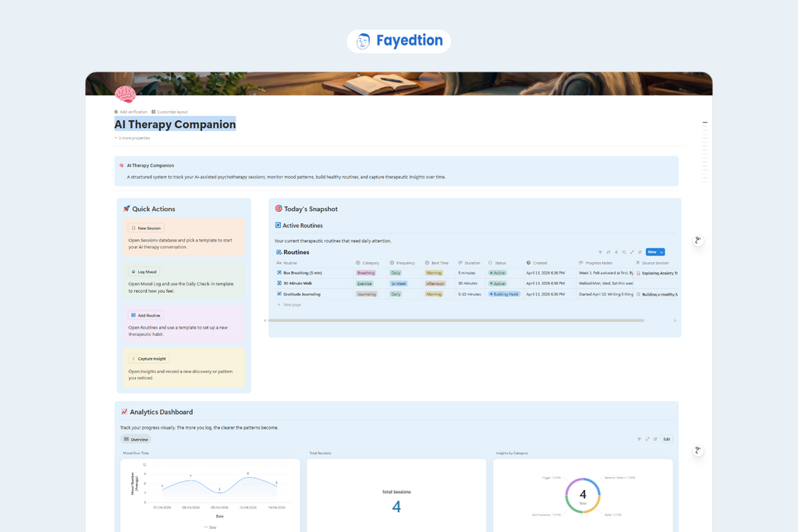Click the Source Session column header
The image size is (798, 532).
[x=652, y=263]
